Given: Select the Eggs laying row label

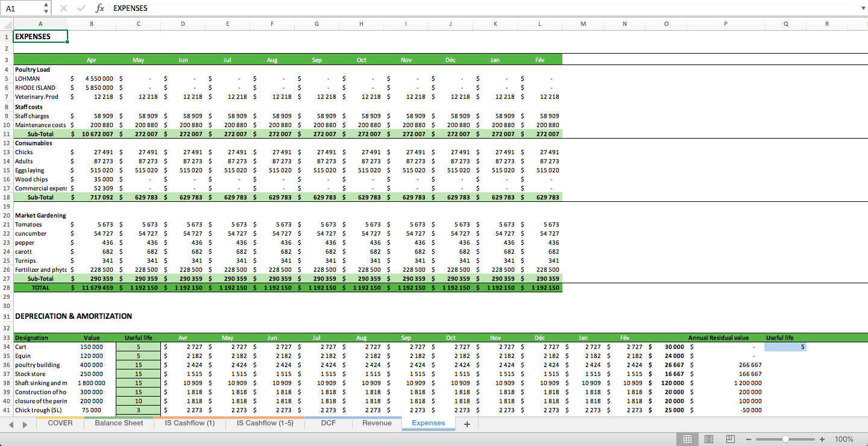Looking at the screenshot, I should 40,170.
